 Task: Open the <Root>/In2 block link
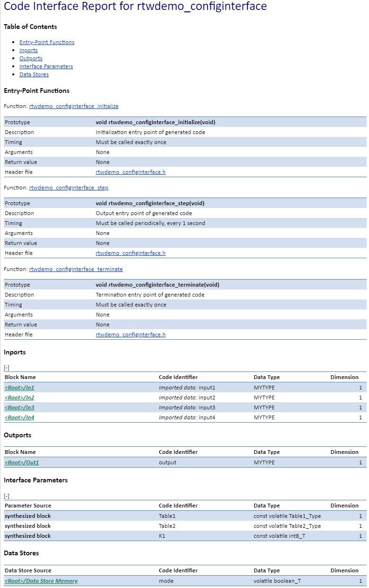19,398
